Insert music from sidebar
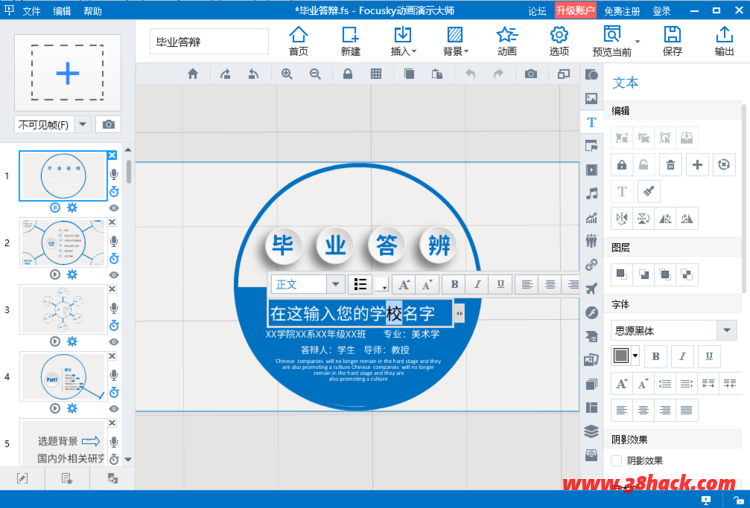Image resolution: width=750 pixels, height=508 pixels. tap(592, 194)
